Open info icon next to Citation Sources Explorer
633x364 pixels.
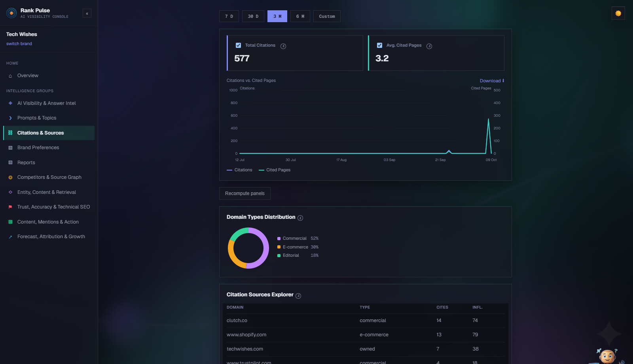pos(298,296)
